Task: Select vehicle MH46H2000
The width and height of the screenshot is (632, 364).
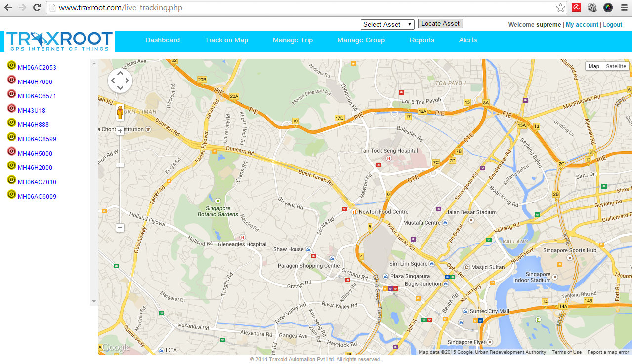Action: (35, 168)
